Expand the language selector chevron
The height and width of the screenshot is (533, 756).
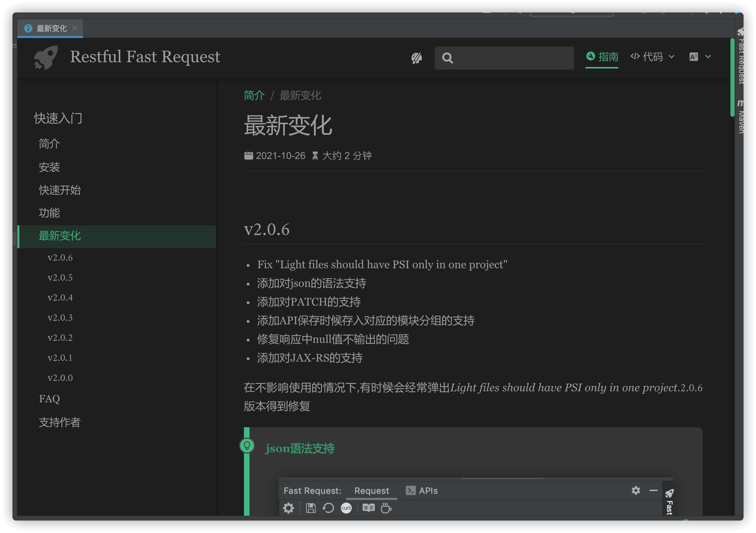coord(708,57)
